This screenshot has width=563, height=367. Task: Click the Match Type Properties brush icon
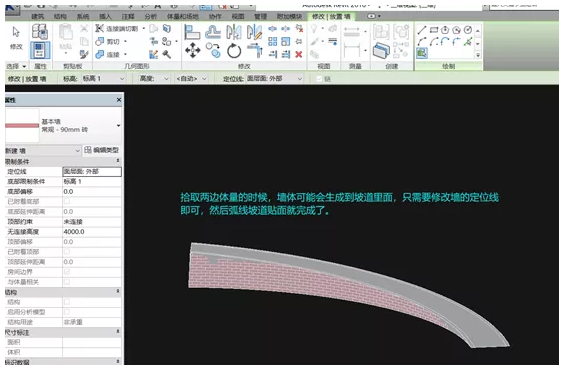click(x=84, y=54)
